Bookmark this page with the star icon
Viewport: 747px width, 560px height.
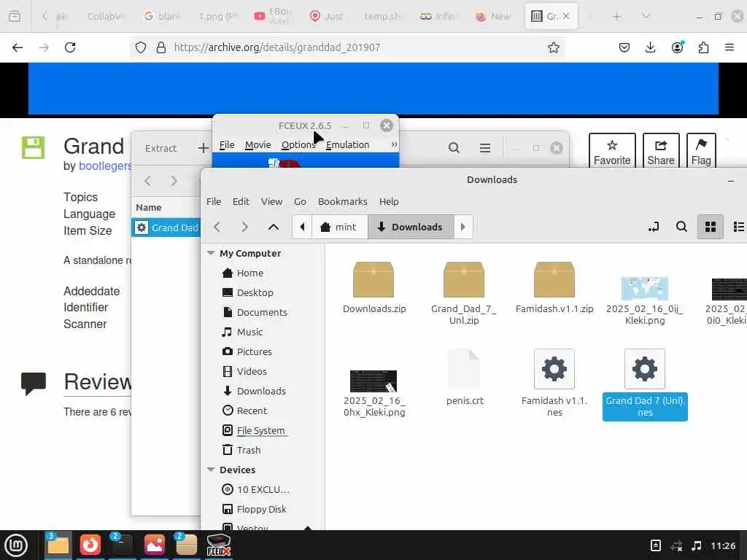(x=553, y=47)
